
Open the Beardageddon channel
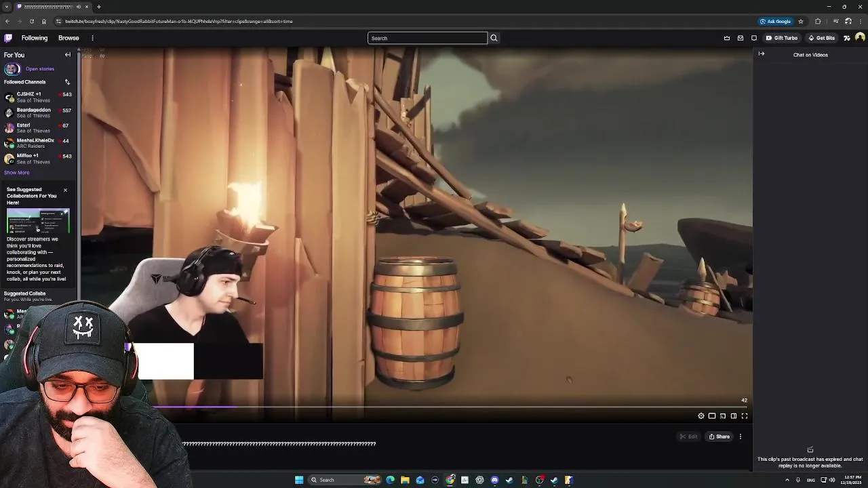pyautogui.click(x=38, y=113)
